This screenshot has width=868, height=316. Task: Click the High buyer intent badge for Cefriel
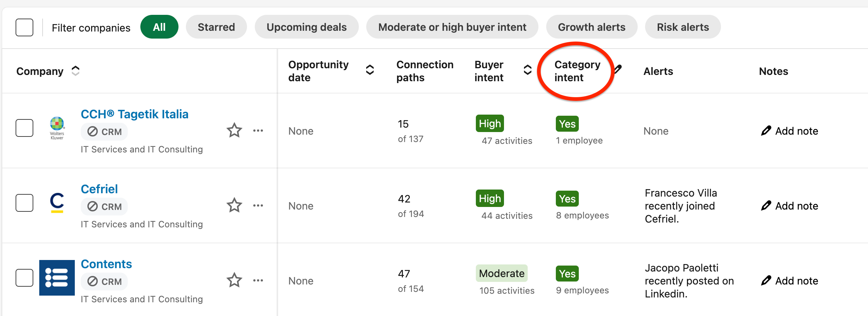tap(490, 198)
